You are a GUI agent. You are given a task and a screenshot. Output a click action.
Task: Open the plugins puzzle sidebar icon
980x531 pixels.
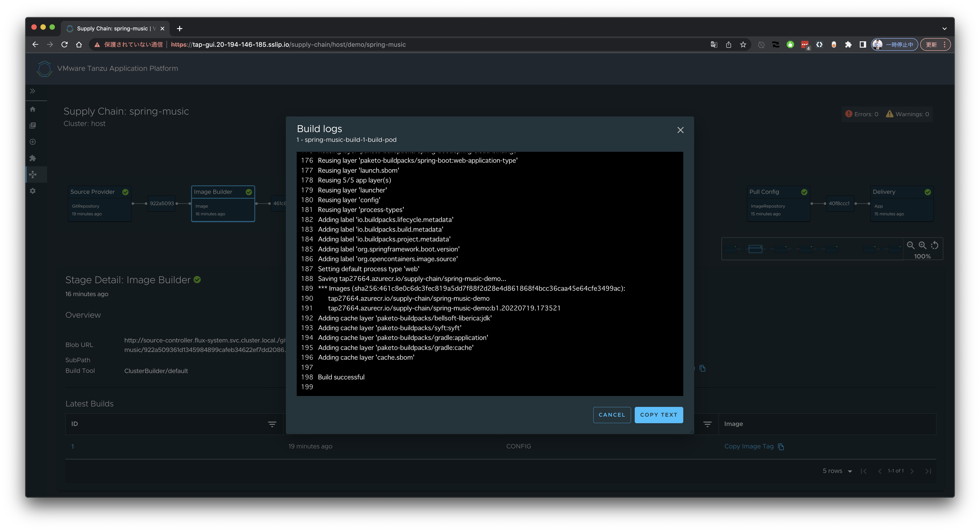pyautogui.click(x=33, y=158)
